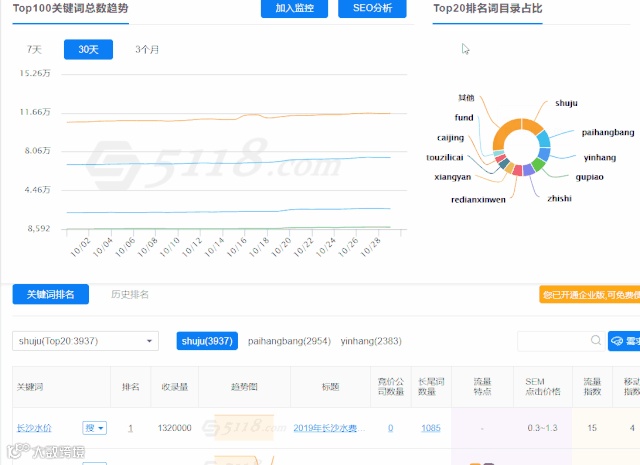Open the 长沙水价 keyword link
Screen dimensions: 640x465
(x=34, y=428)
